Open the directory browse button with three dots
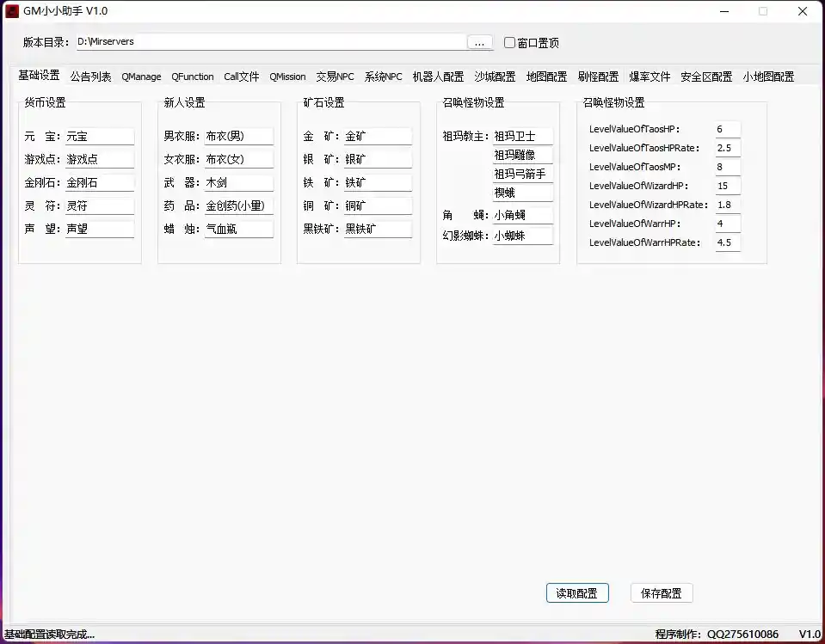 [479, 43]
